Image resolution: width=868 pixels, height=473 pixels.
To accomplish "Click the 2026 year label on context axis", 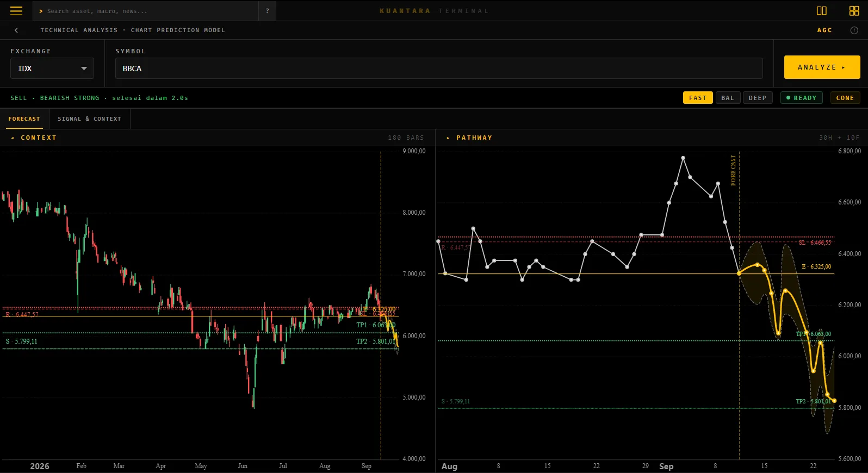I will (x=40, y=466).
